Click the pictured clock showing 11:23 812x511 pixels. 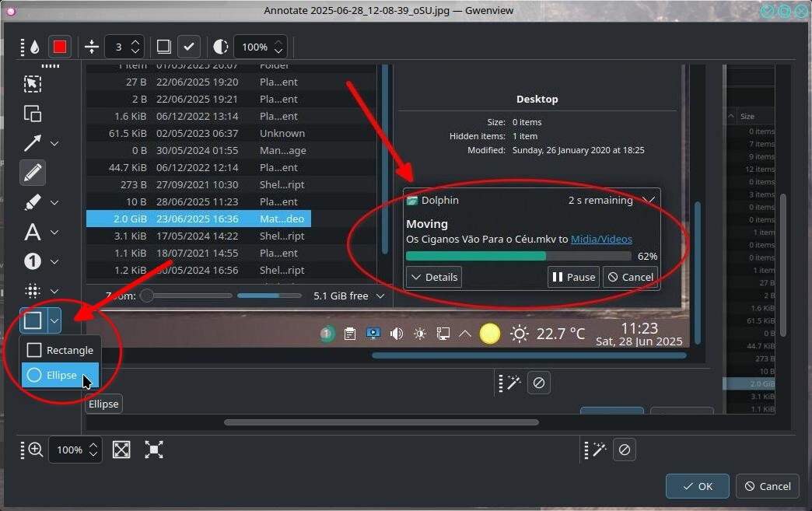[639, 328]
